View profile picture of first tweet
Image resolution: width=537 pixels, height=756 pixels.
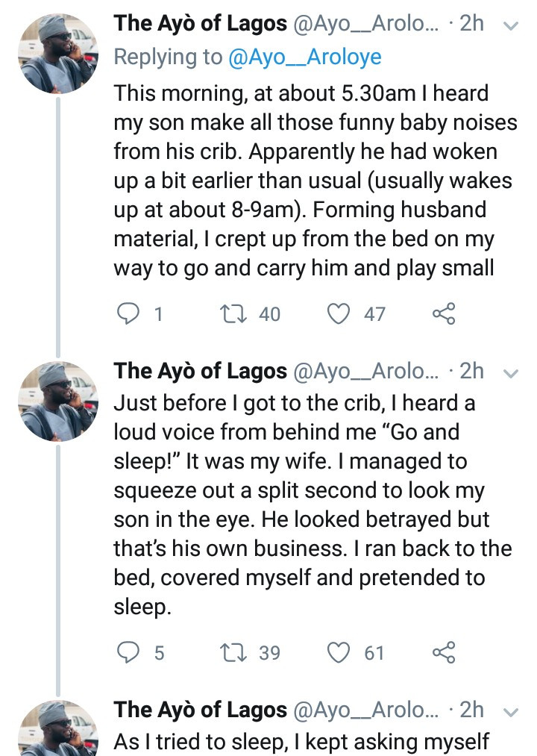point(58,54)
